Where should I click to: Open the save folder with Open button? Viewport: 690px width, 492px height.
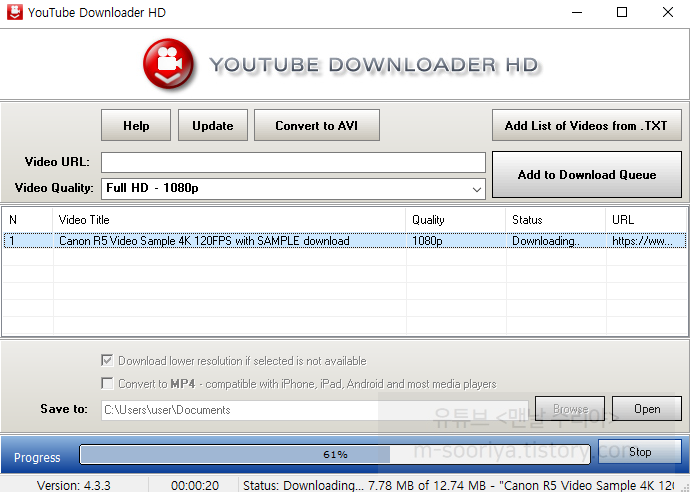647,409
